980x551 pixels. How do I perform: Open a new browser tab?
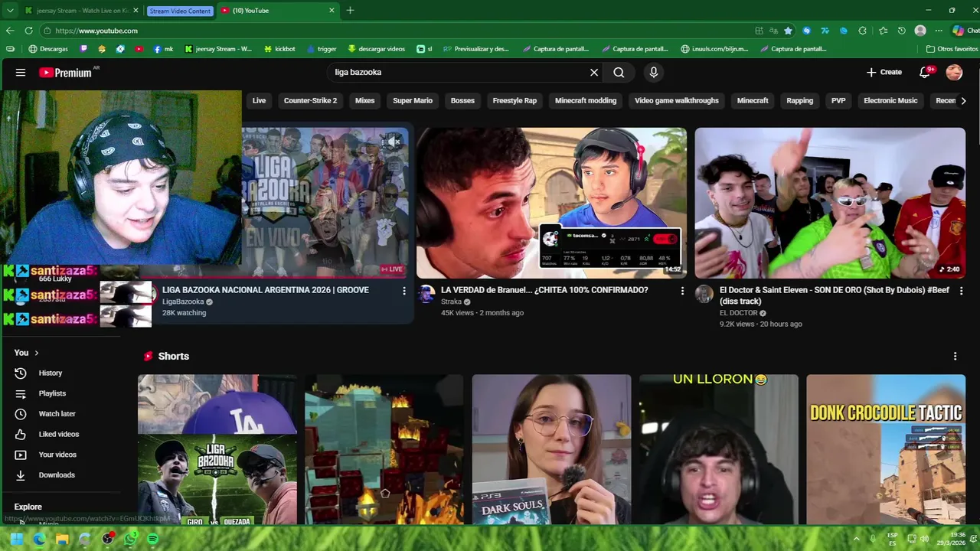(x=350, y=10)
